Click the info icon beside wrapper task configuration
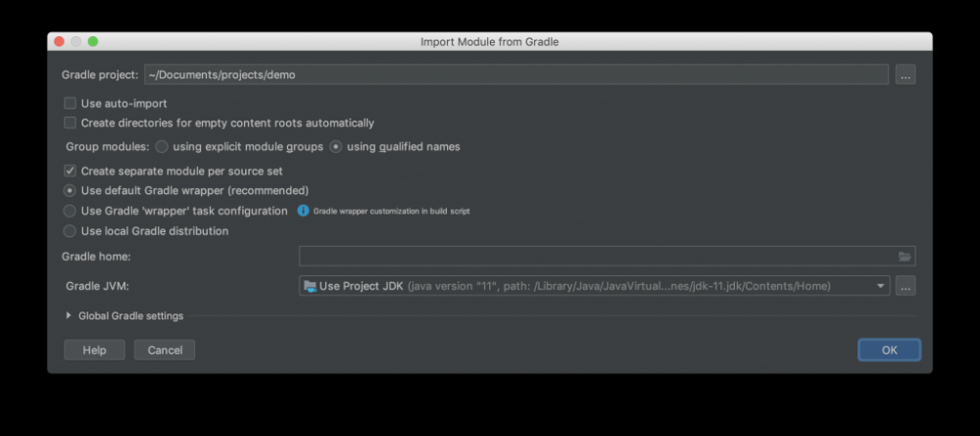980x436 pixels. 304,211
